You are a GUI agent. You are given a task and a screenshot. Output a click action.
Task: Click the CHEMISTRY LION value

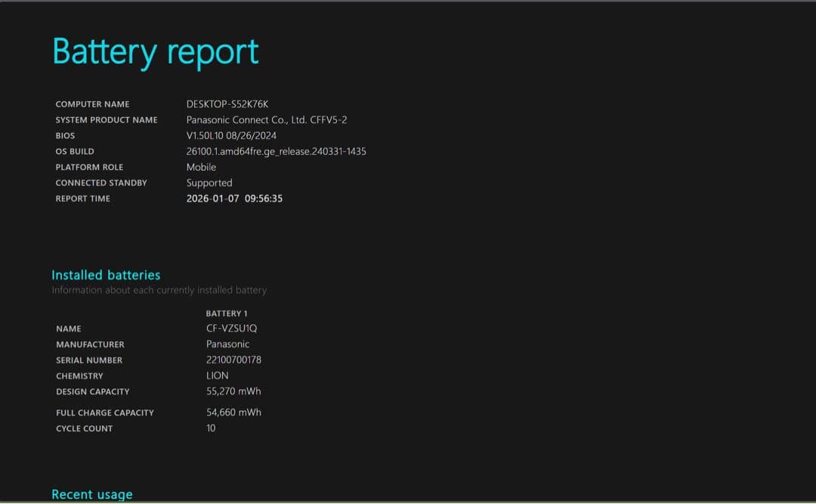[x=218, y=376]
